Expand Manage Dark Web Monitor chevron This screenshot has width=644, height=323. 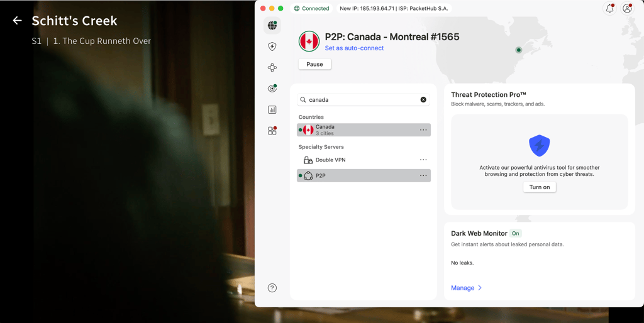click(479, 288)
